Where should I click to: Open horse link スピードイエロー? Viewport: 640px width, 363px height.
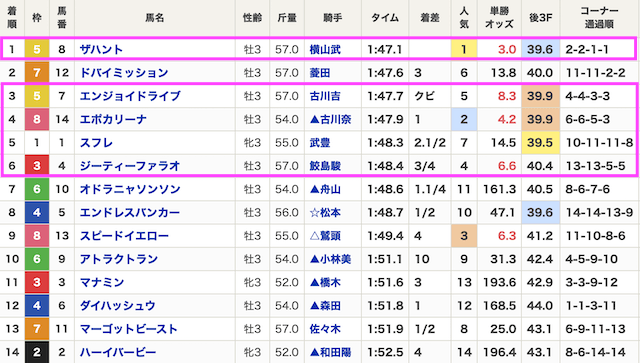point(124,236)
